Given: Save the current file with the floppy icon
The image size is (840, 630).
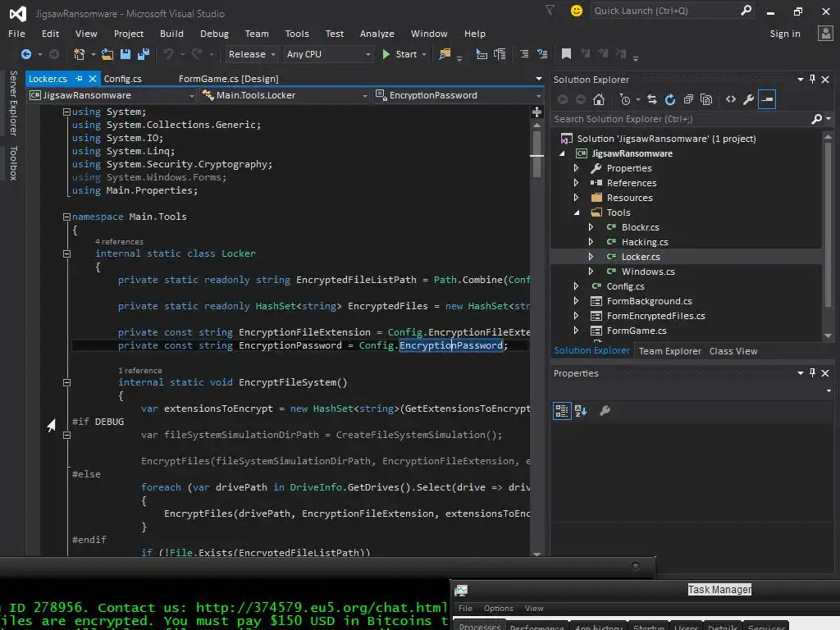Looking at the screenshot, I should 126,54.
